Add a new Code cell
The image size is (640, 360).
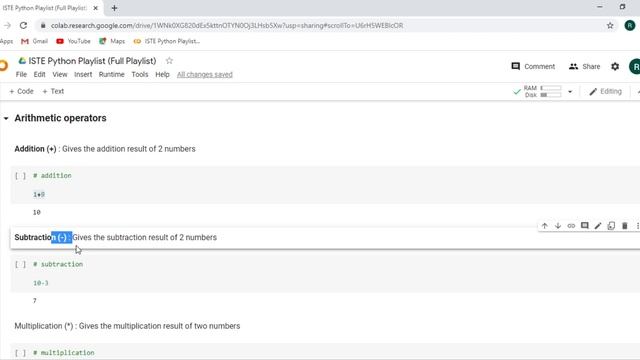coord(21,91)
